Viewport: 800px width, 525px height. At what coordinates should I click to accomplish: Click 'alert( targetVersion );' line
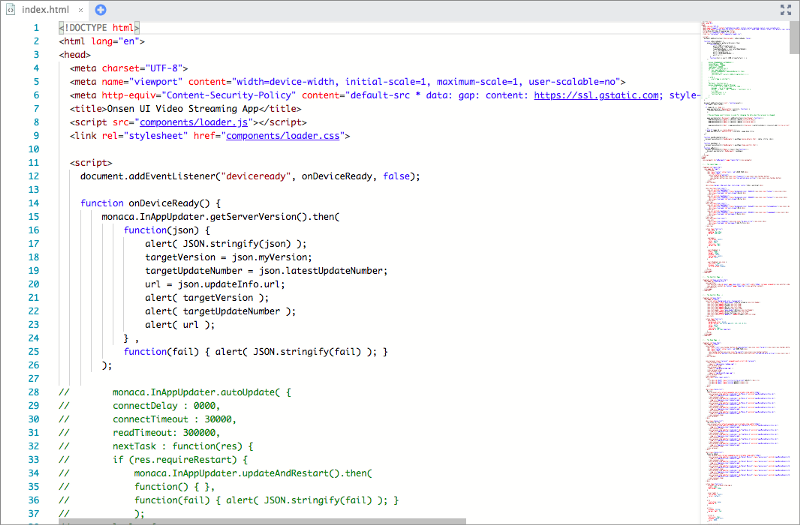click(x=207, y=298)
